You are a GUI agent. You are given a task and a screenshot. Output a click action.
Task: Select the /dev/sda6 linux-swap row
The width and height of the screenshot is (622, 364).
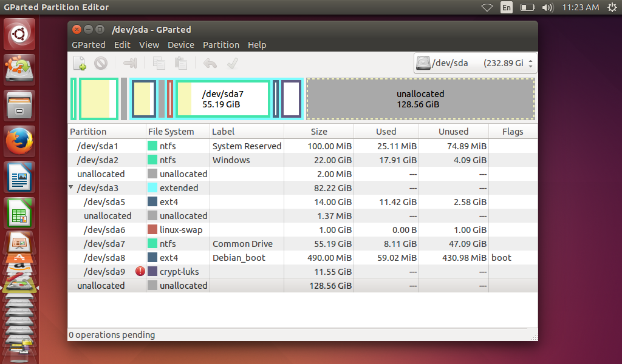pyautogui.click(x=302, y=230)
